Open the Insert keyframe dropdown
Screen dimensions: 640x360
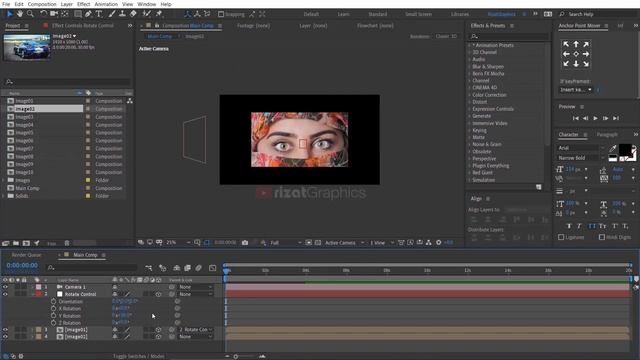pyautogui.click(x=576, y=90)
